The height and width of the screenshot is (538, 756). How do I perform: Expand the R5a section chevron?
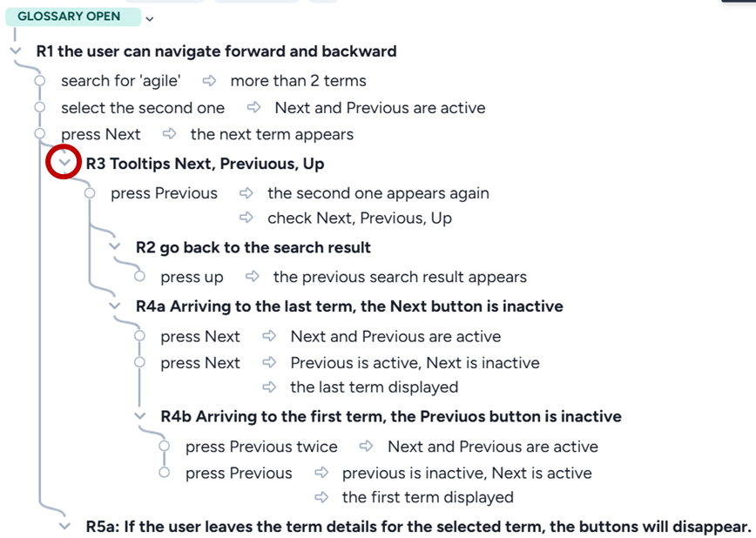(64, 527)
